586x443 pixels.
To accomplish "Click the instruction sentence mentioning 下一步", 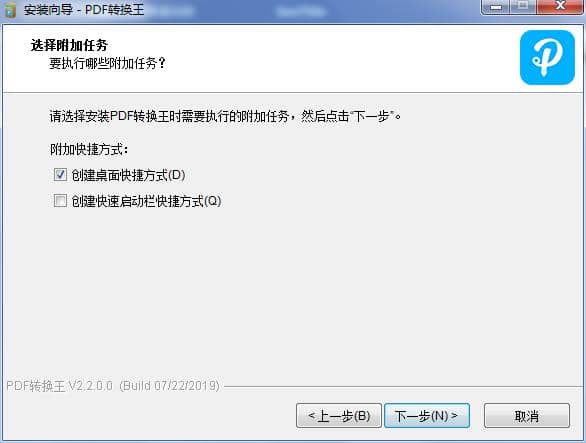I will pos(225,116).
